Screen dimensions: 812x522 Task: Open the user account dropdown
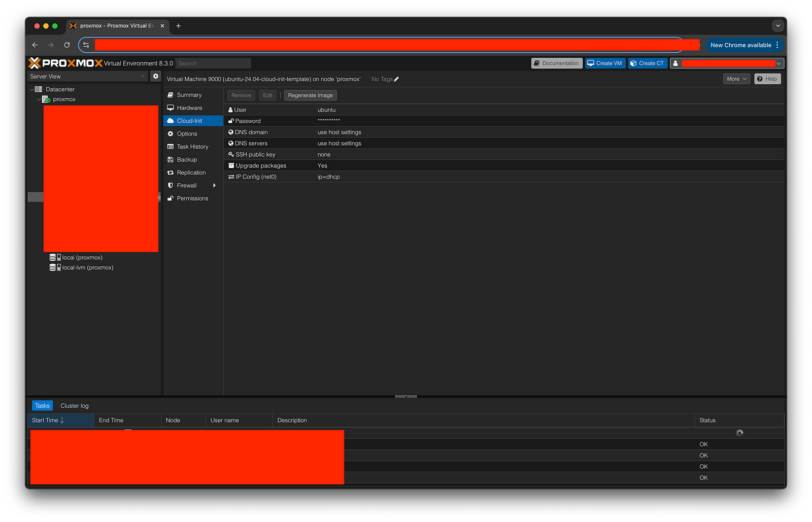(727, 63)
